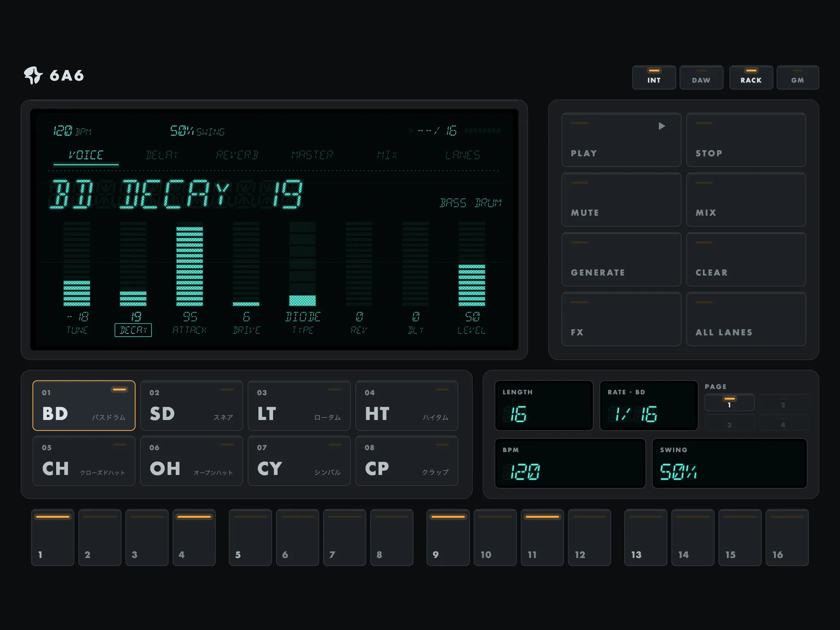This screenshot has height=630, width=840.
Task: Switch to page 2
Action: (783, 403)
